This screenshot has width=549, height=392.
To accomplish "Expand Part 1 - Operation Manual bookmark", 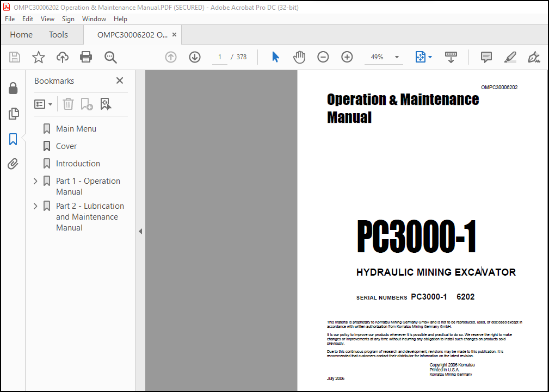I will [35, 181].
